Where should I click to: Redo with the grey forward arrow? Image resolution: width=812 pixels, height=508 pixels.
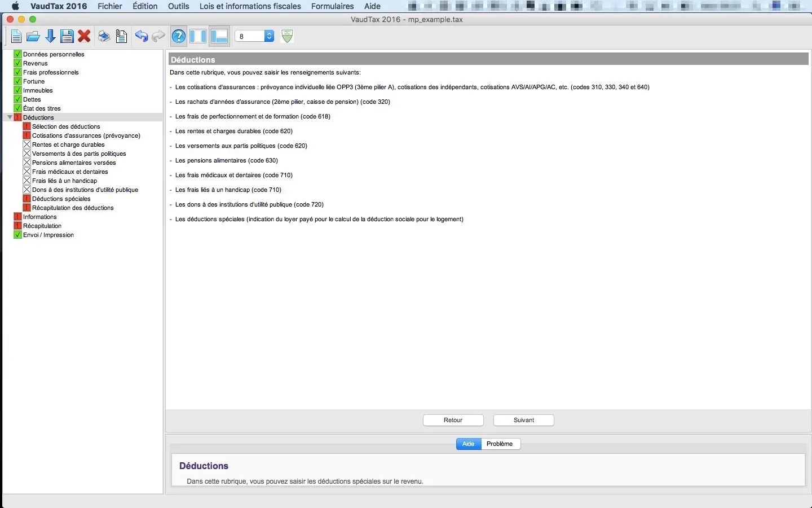tap(158, 37)
